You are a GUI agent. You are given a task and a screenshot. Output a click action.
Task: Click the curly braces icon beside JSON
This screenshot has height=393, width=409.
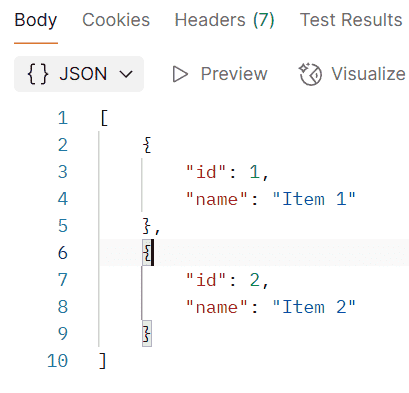[38, 74]
